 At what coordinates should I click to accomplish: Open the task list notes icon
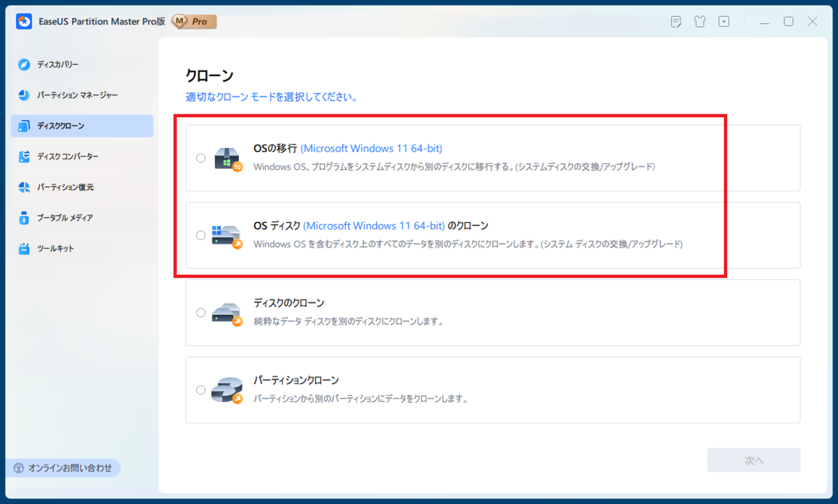[676, 22]
